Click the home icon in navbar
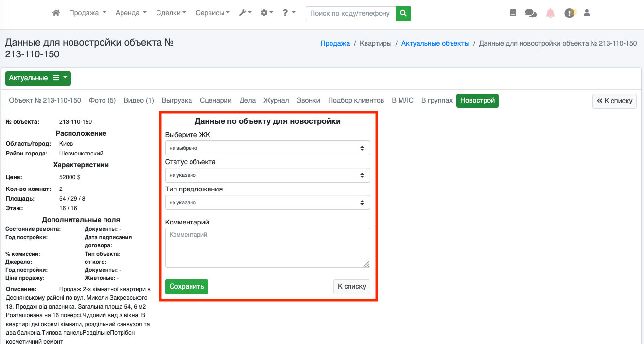The width and height of the screenshot is (644, 344). [x=56, y=13]
